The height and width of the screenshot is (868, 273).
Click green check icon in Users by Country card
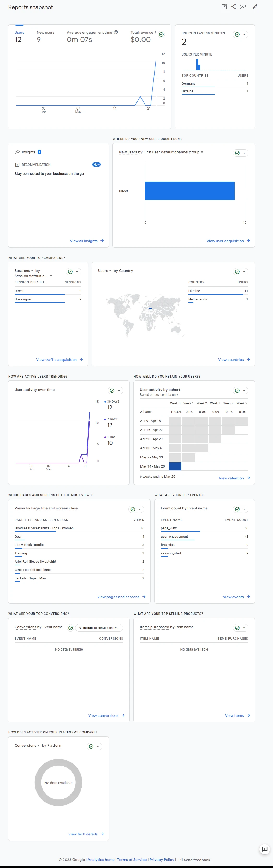pos(237,272)
